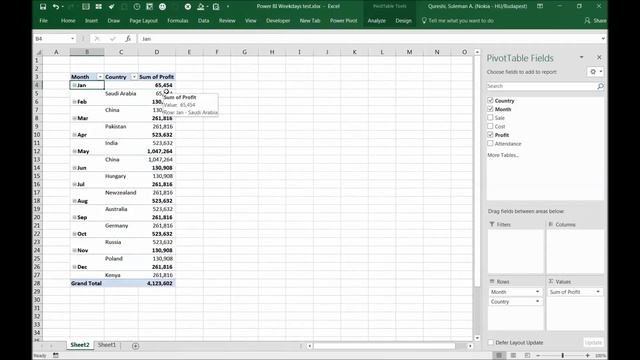Click the zoom out minus icon
640x360 pixels.
point(538,356)
